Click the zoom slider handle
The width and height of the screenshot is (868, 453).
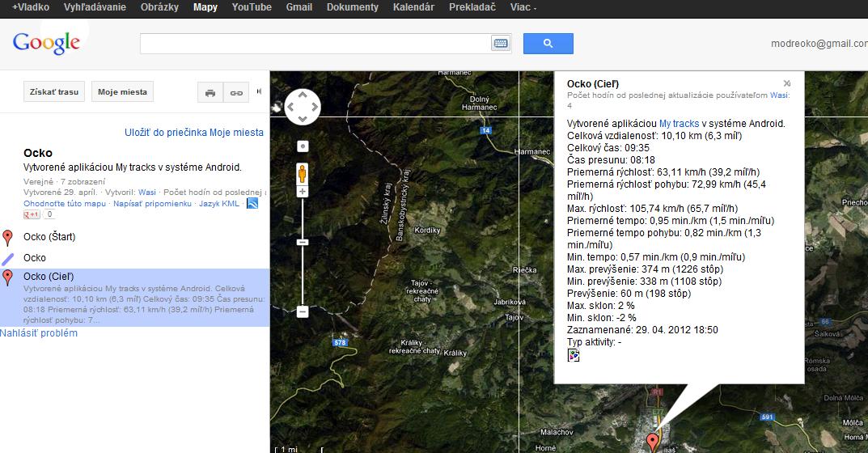click(x=303, y=243)
